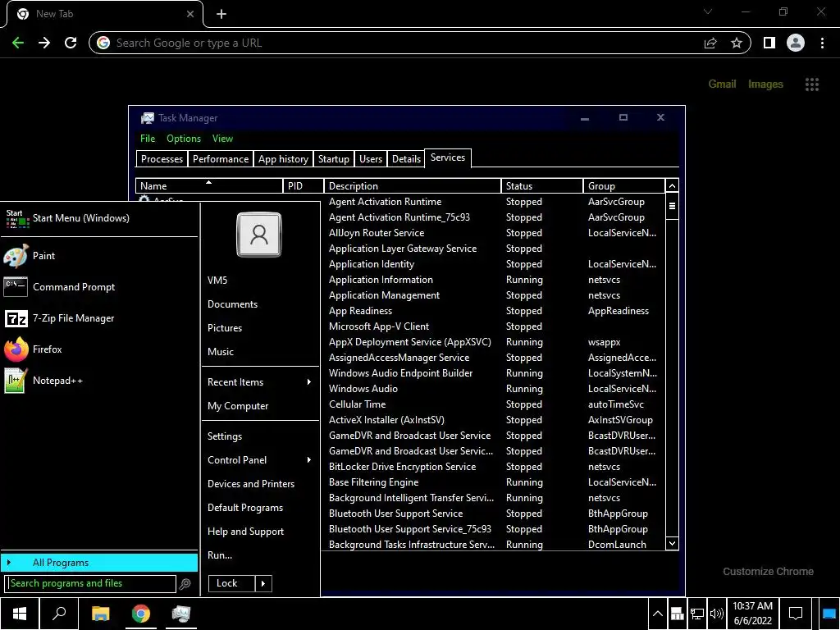Open Google Images link
Image resolution: width=840 pixels, height=630 pixels.
[765, 84]
